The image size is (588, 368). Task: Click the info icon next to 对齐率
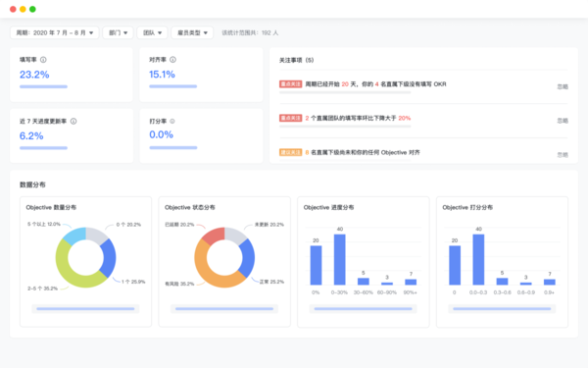[172, 60]
